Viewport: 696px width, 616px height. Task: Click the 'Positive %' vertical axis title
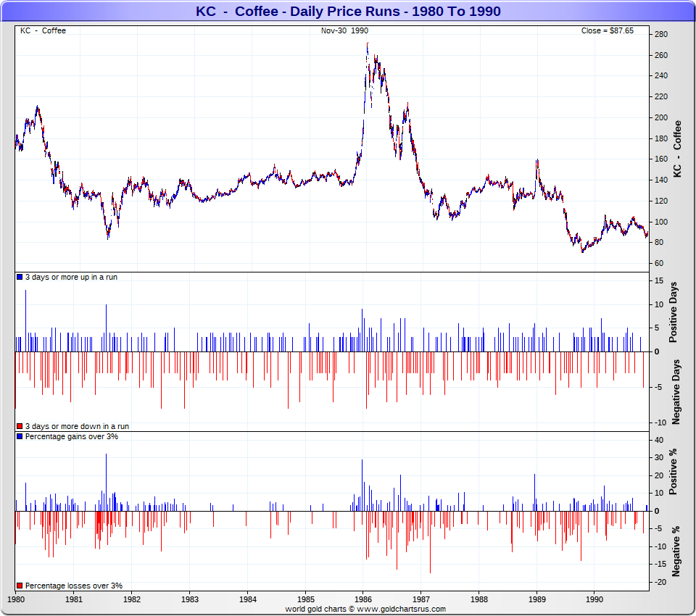pos(673,472)
